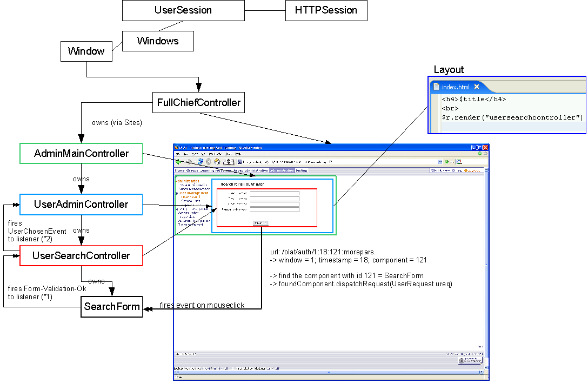Select the Learning resources tab

216,170
